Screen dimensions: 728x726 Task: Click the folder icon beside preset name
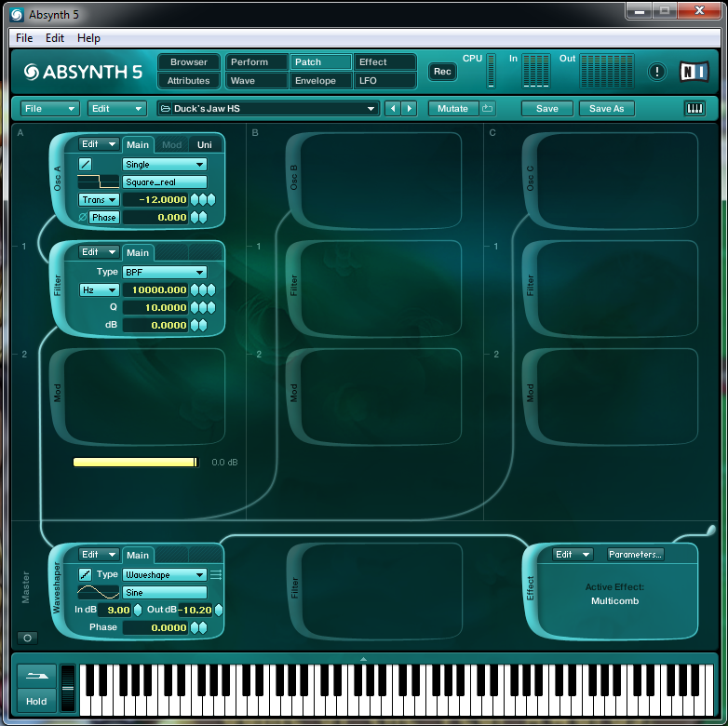tap(166, 109)
